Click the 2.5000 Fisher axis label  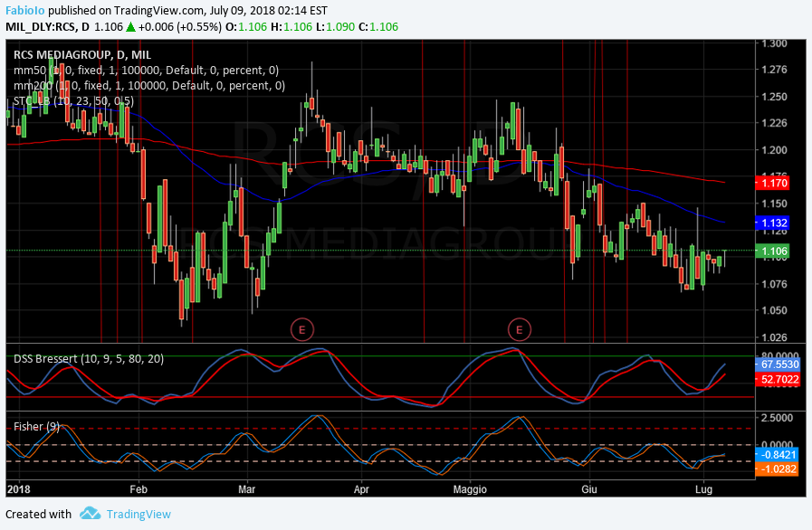(775, 418)
